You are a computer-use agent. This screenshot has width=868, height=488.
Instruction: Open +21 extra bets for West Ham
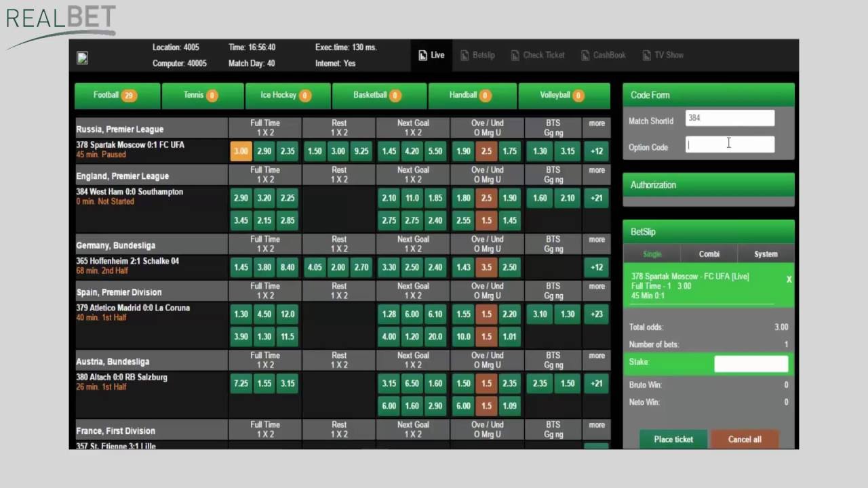coord(597,198)
